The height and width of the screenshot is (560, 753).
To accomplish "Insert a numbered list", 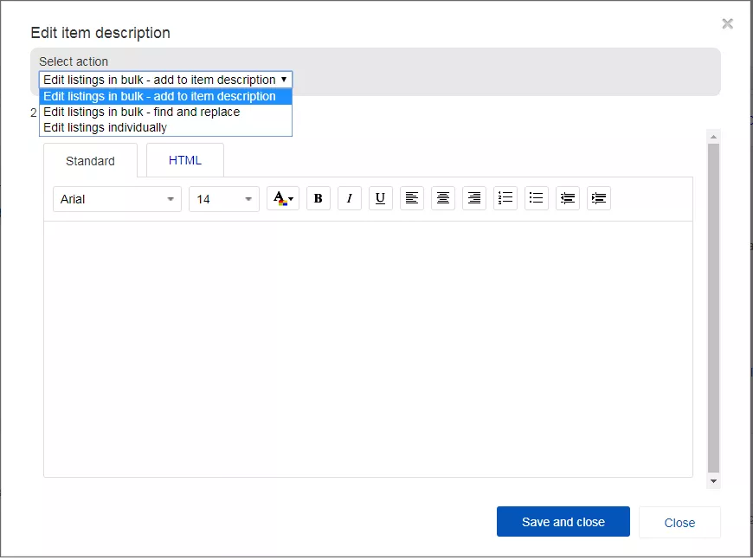I will click(x=505, y=198).
